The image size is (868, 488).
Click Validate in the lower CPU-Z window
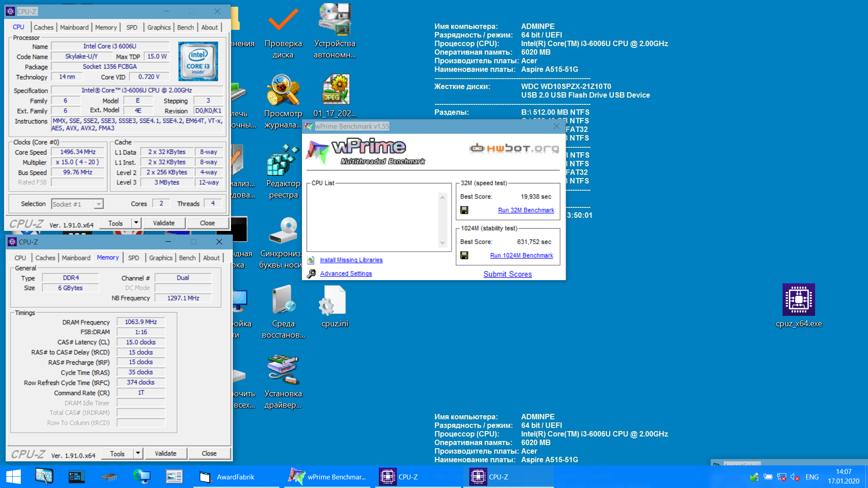click(165, 454)
